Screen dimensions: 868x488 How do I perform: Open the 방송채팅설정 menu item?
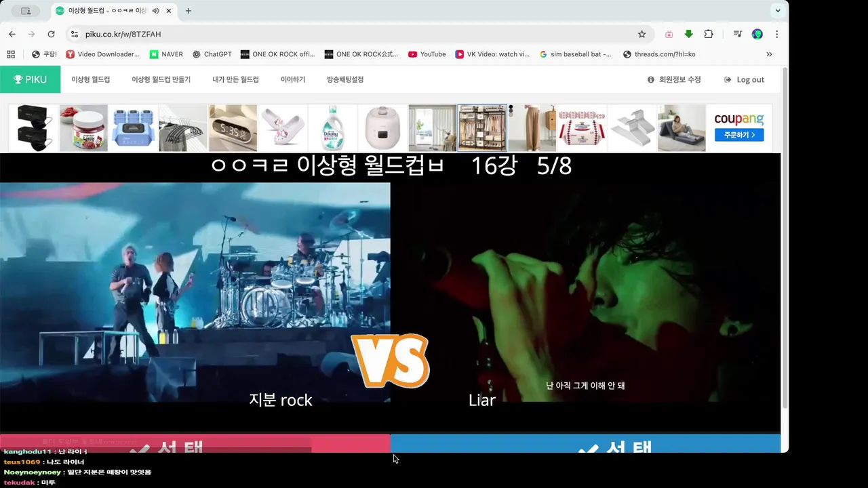coord(345,79)
